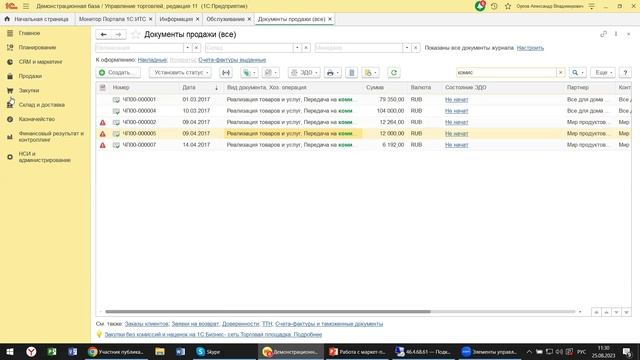The height and width of the screenshot is (360, 640).
Task: Open the Главное section in sidebar
Action: point(29,33)
